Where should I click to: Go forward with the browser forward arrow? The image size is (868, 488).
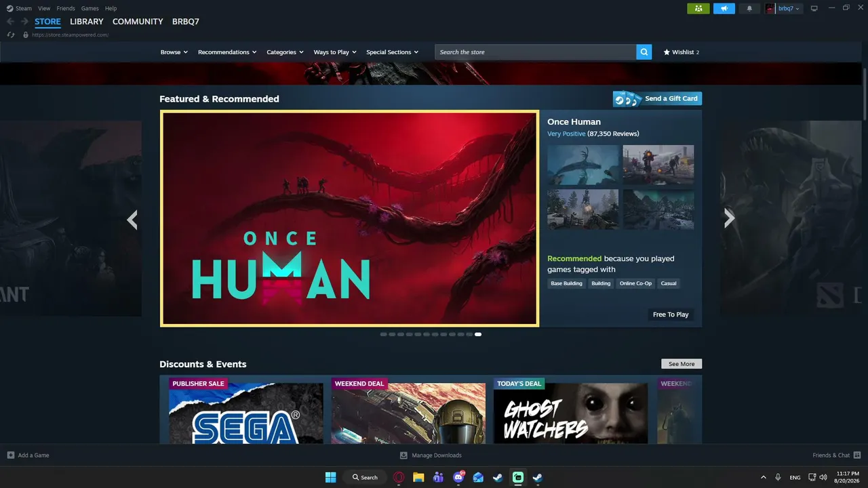pyautogui.click(x=24, y=22)
